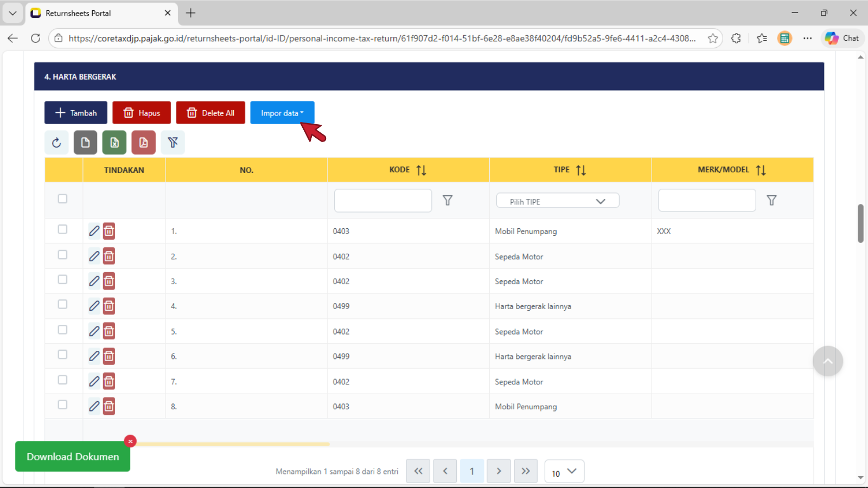The image size is (868, 488).
Task: Open the Pilih TIPE dropdown
Action: click(557, 201)
